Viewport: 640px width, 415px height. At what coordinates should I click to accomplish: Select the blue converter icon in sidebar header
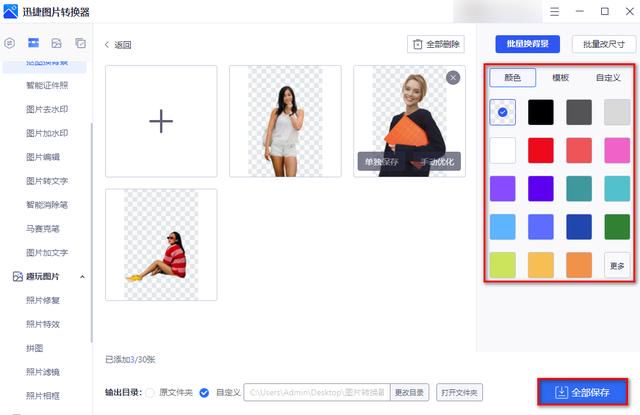[x=33, y=43]
